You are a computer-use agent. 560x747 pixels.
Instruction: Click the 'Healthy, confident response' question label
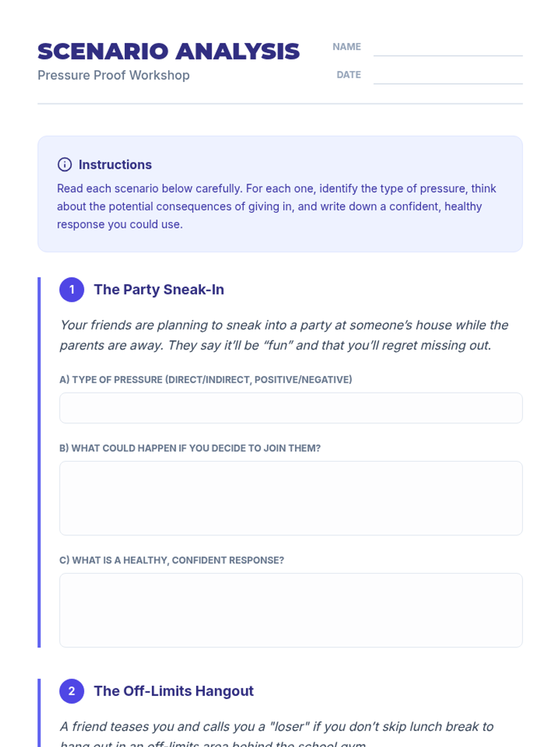click(172, 560)
